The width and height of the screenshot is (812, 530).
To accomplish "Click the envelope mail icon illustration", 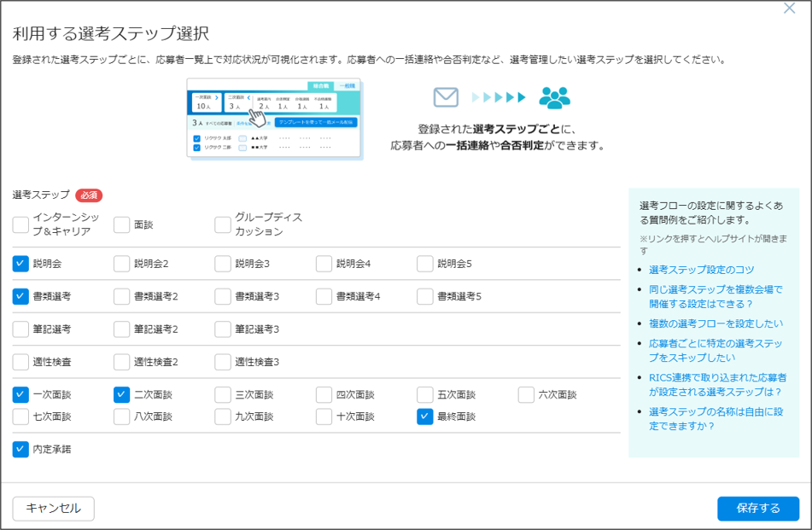I will tap(446, 96).
